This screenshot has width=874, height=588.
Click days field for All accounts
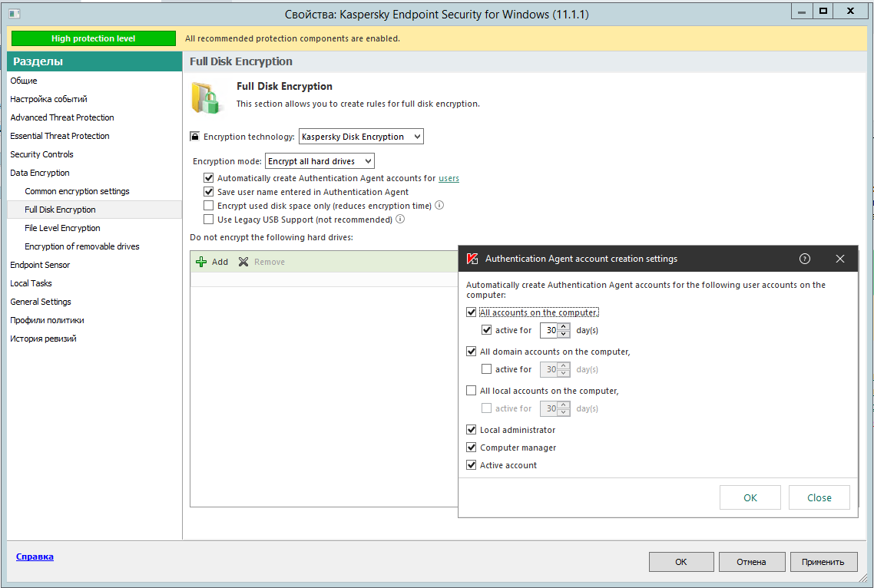[x=550, y=330]
